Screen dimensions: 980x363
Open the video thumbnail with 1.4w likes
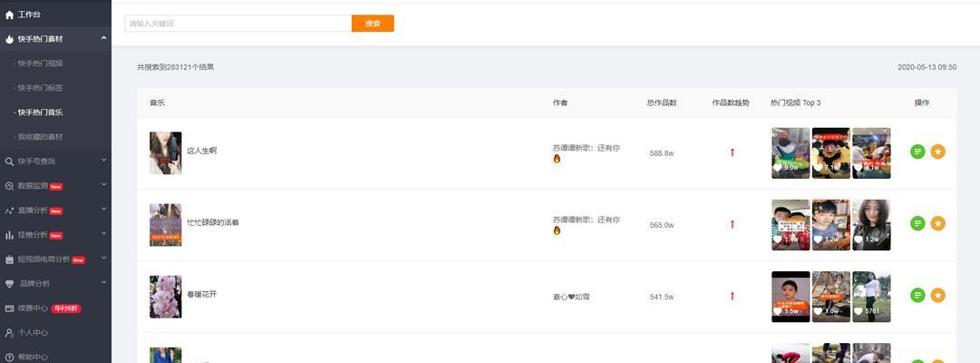791,225
